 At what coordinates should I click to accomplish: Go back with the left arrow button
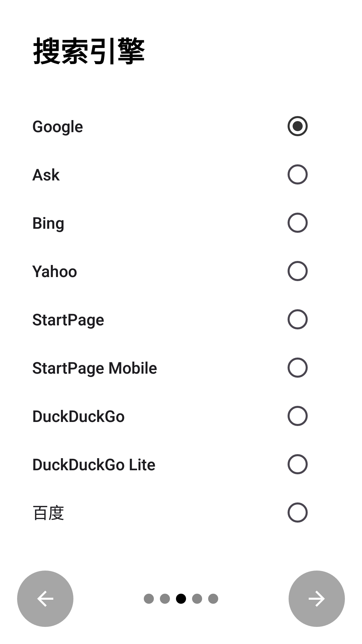point(45,599)
